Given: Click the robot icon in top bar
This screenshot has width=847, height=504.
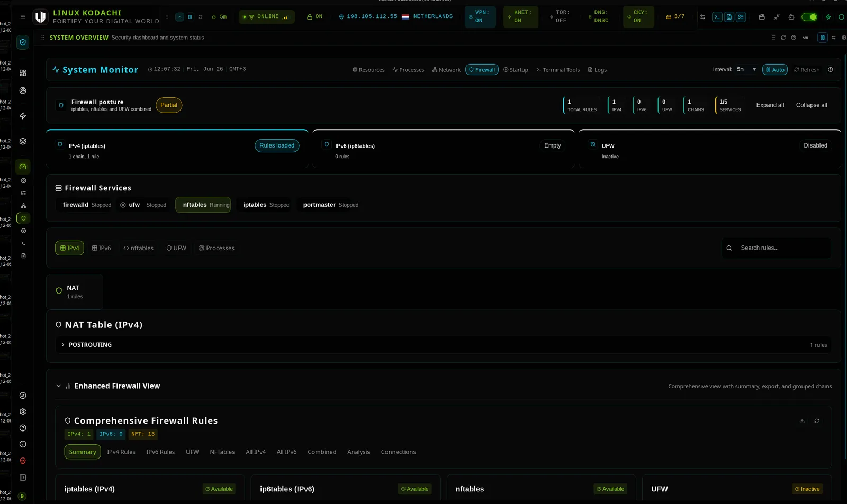Looking at the screenshot, I should tap(791, 17).
